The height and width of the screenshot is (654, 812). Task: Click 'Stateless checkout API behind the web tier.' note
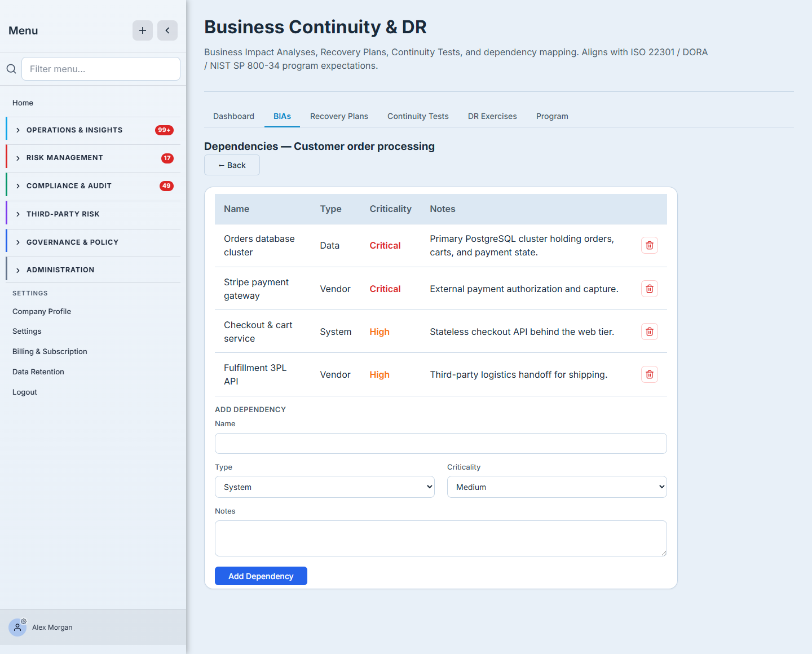tap(522, 332)
